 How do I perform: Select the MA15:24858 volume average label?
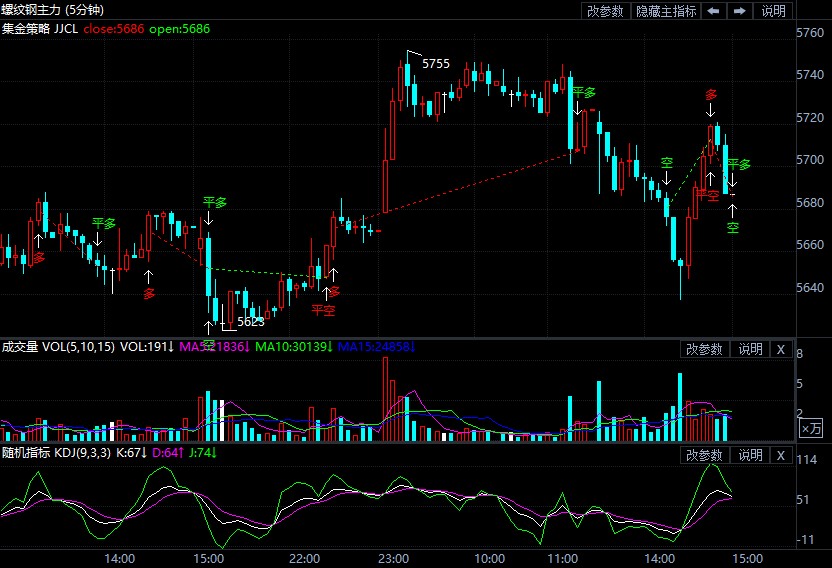coord(375,347)
